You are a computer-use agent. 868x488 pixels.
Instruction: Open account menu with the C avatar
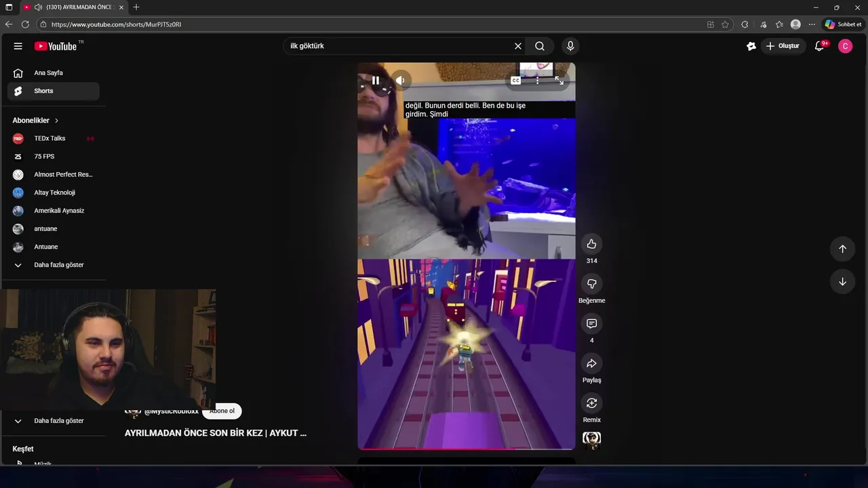pyautogui.click(x=845, y=46)
